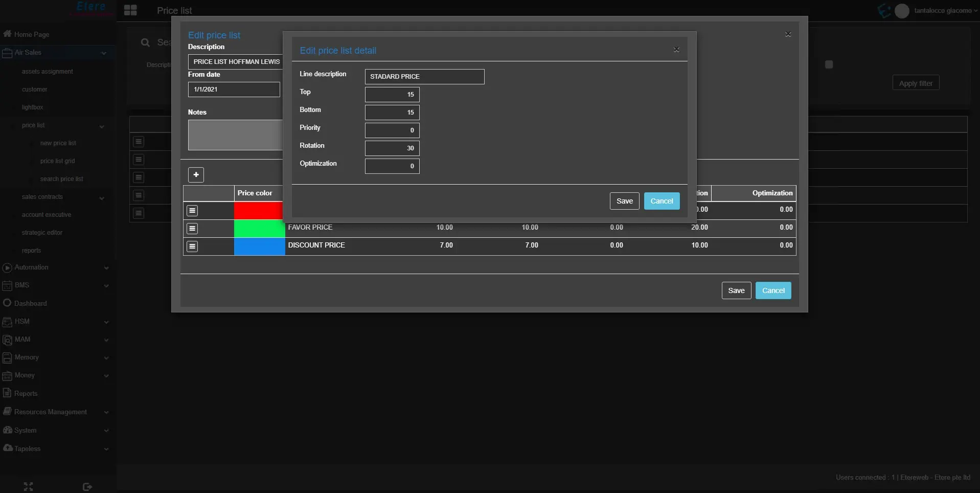Open the Home Page menu item

pyautogui.click(x=31, y=34)
